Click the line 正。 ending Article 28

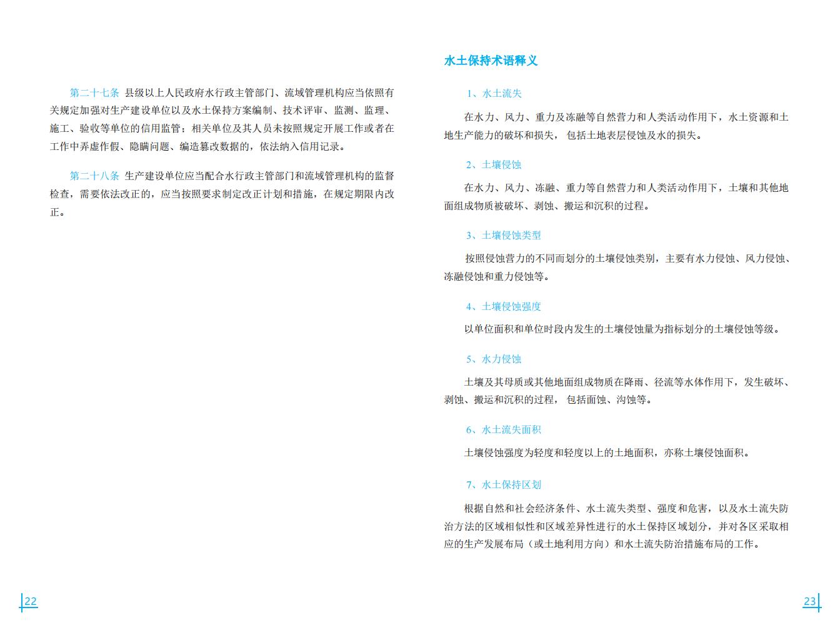click(57, 212)
